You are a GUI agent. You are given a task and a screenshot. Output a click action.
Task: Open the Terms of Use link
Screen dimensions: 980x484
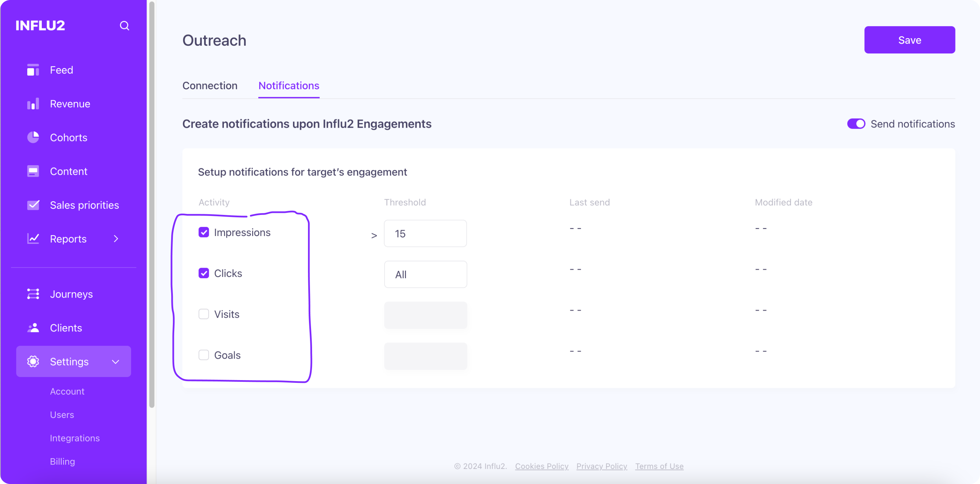coord(659,466)
